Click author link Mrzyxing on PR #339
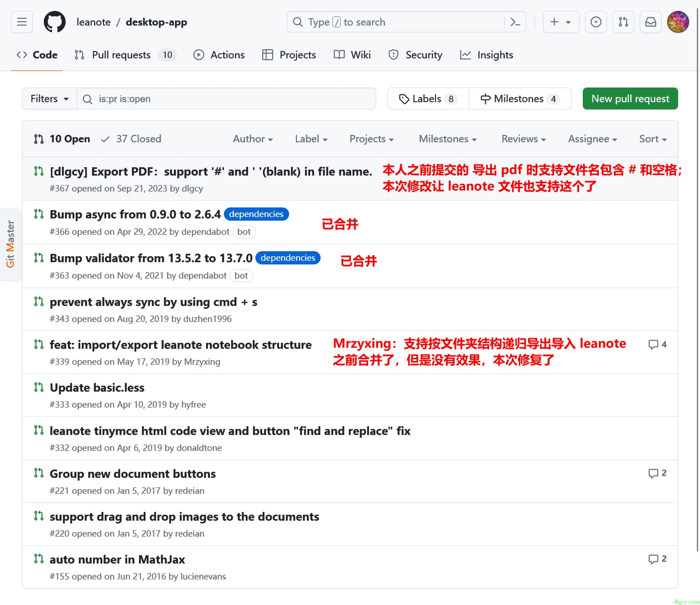700x605 pixels. pos(202,362)
